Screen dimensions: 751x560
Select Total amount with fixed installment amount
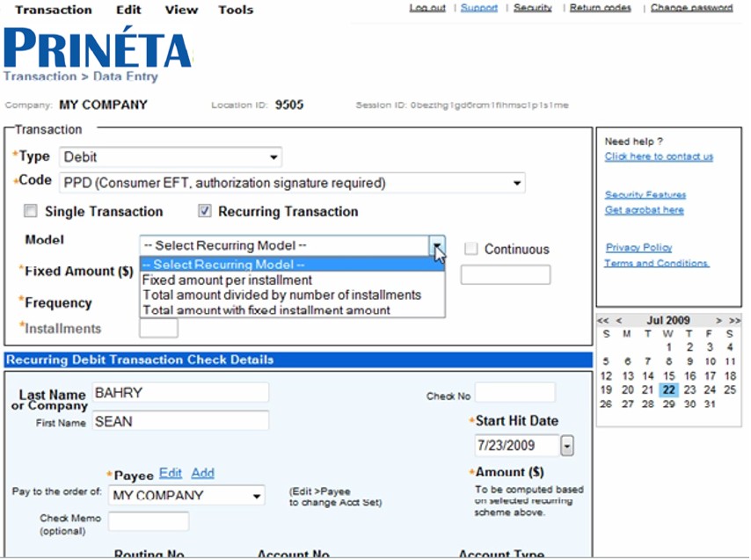click(292, 310)
